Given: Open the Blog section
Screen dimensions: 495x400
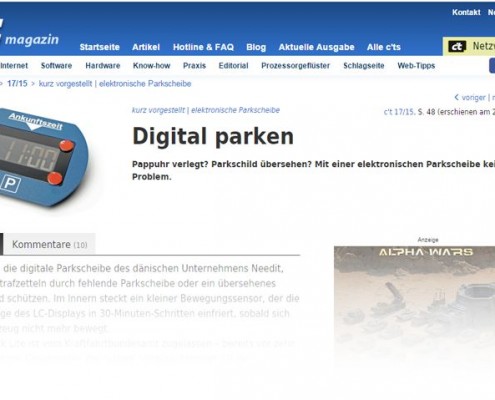Looking at the screenshot, I should [256, 47].
